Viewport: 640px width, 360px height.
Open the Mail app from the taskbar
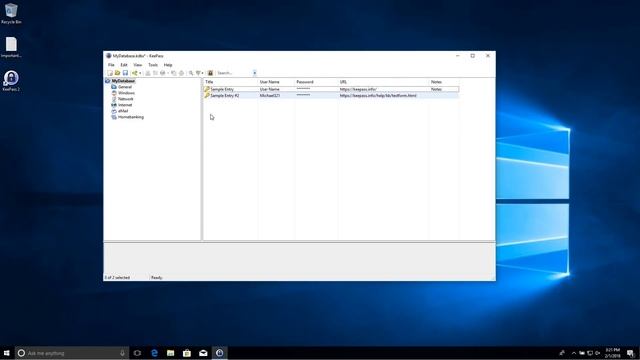click(x=203, y=353)
